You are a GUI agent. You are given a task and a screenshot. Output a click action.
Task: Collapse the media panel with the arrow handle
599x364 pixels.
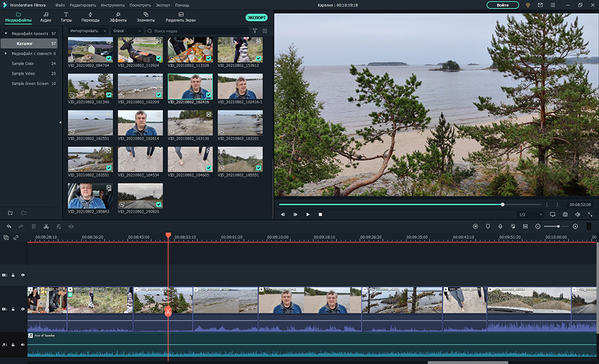tap(60, 122)
